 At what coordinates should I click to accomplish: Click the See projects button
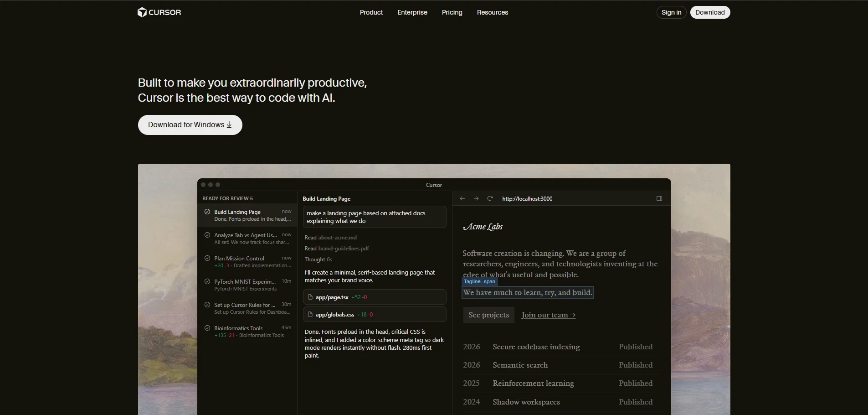click(488, 315)
